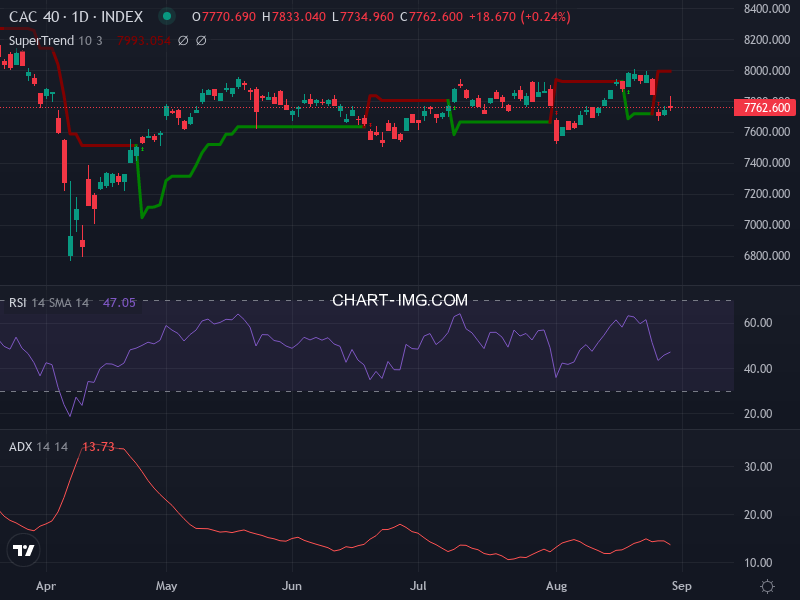Screen dimensions: 800x600
Task: Click the May date axis label
Action: (166, 586)
